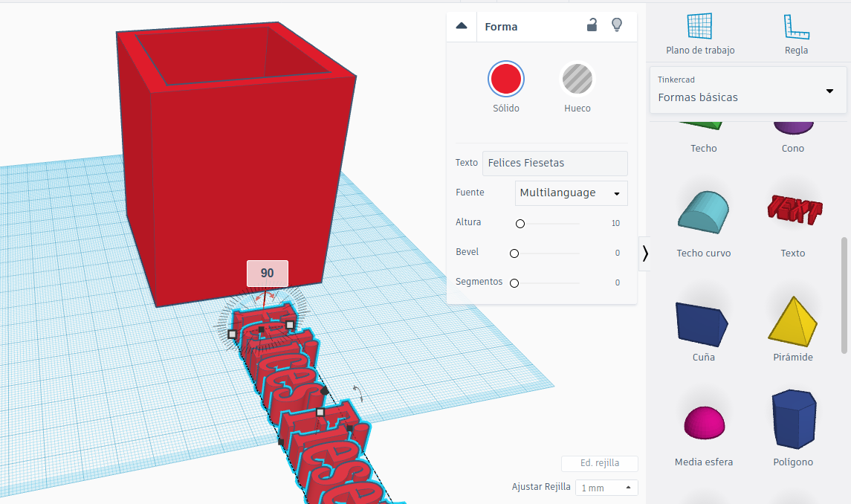
Task: Lock the selected shape with the padlock
Action: [x=592, y=25]
